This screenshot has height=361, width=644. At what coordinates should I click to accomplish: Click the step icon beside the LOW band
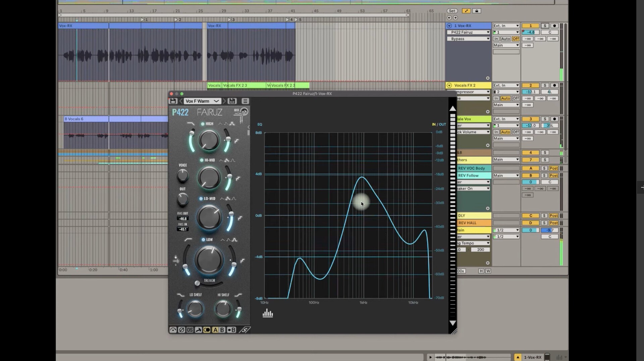coord(242,261)
